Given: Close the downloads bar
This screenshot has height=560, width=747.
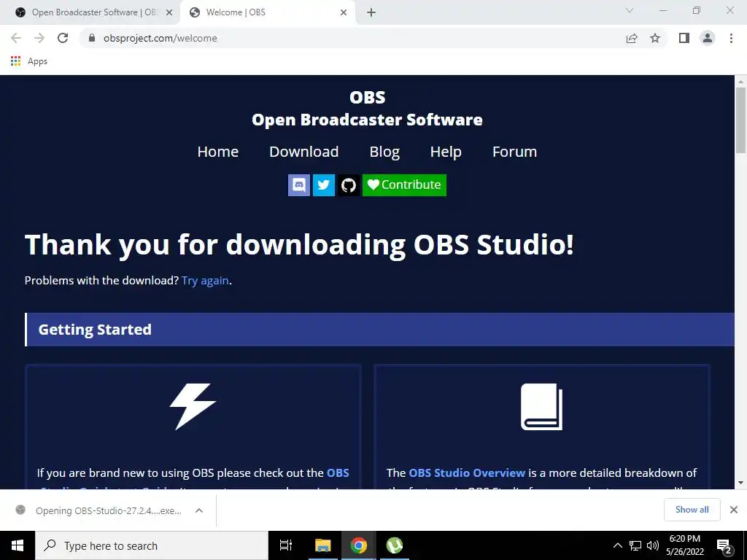Looking at the screenshot, I should tap(734, 510).
